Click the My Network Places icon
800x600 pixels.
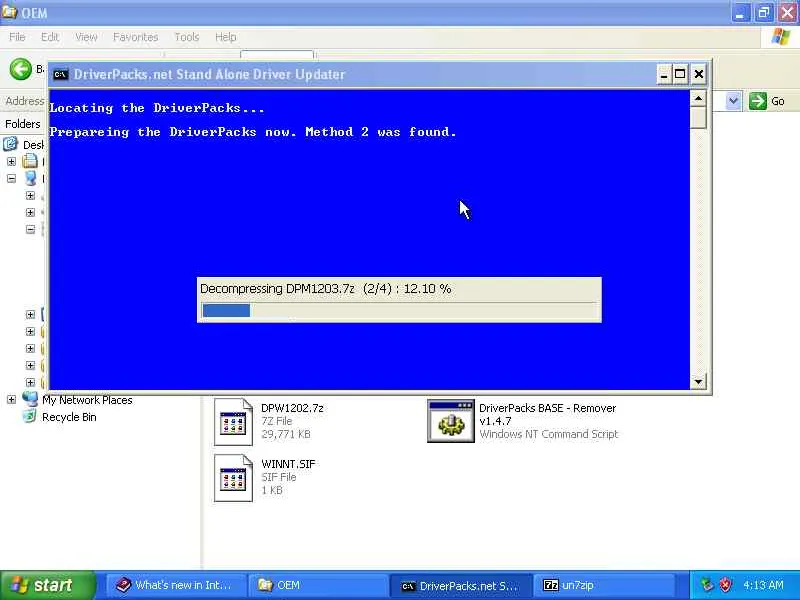click(x=30, y=399)
